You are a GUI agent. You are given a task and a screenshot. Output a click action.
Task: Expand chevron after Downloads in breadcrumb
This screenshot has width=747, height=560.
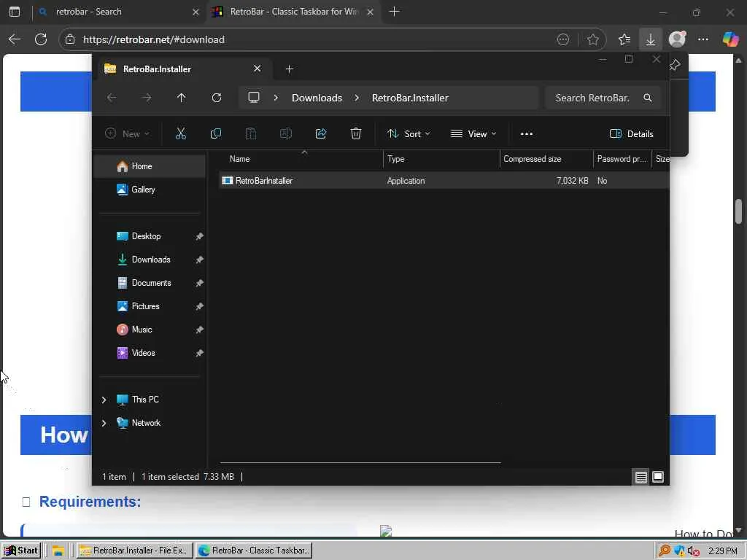[x=357, y=98]
